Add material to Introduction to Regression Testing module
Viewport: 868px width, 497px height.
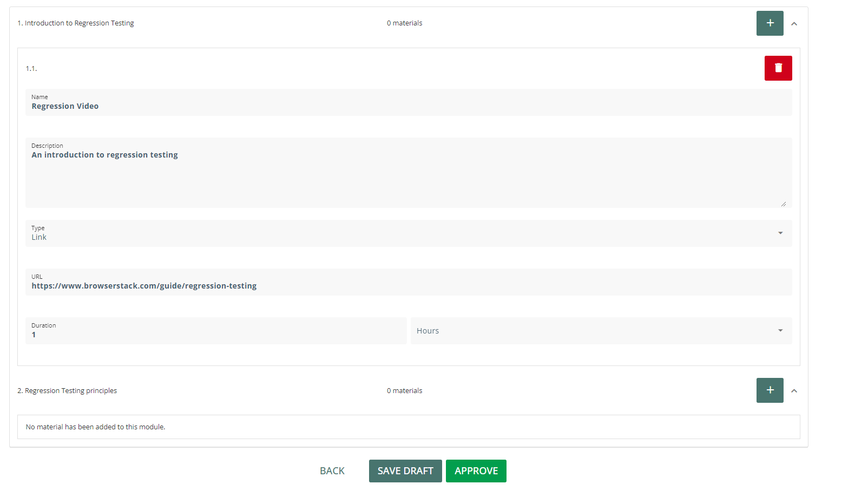pyautogui.click(x=770, y=23)
